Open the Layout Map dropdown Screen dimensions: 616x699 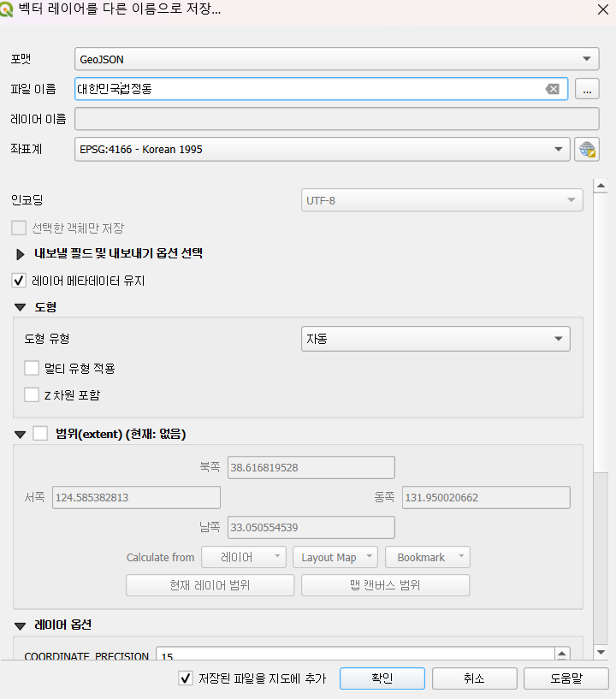pyautogui.click(x=335, y=557)
